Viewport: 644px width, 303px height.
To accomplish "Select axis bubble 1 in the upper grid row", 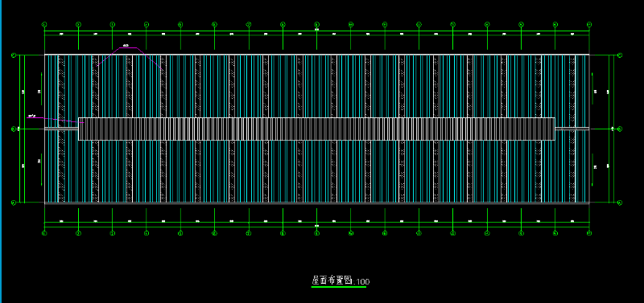I will 44,25.
